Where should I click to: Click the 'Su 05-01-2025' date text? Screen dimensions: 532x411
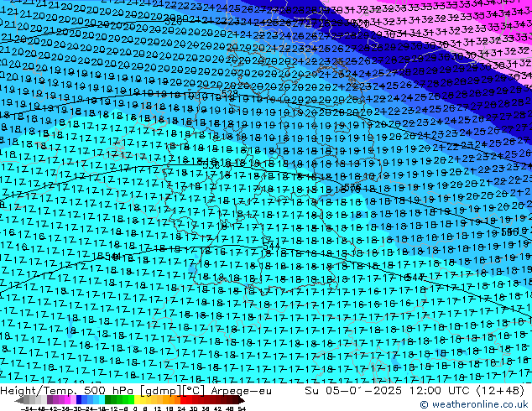[353, 391]
